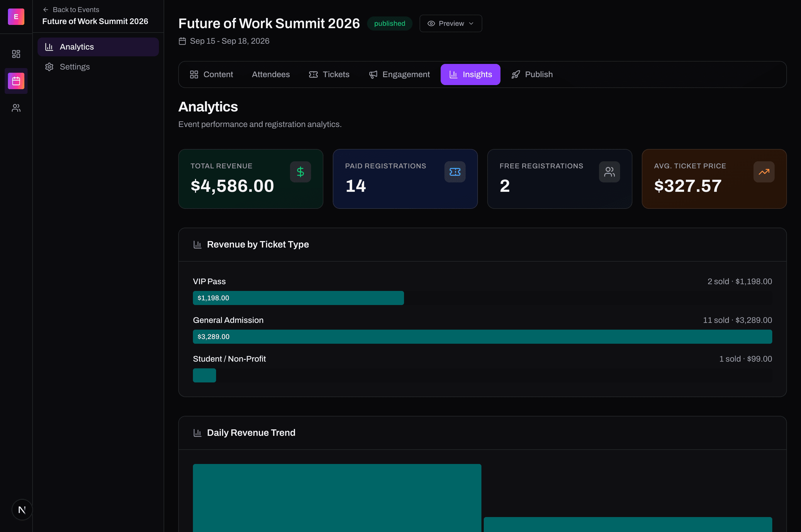Open the Preview dropdown

click(451, 23)
